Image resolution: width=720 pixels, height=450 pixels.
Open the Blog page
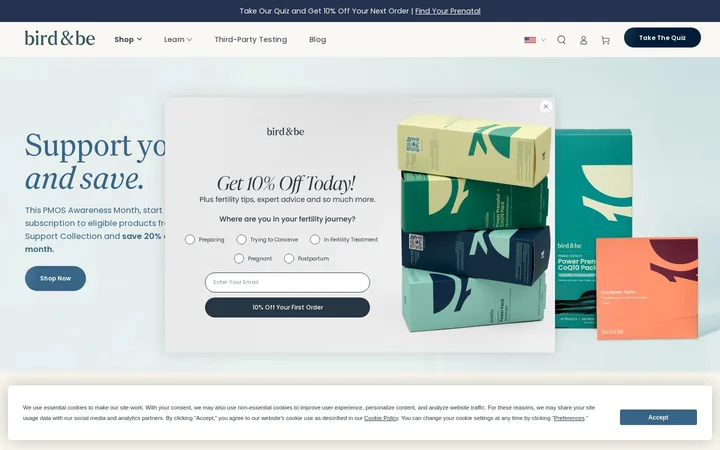pos(317,39)
